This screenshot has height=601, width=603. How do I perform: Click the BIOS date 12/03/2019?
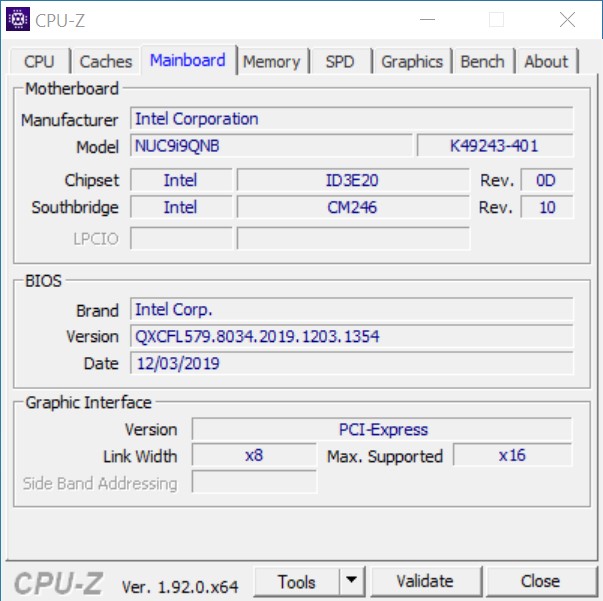click(351, 363)
